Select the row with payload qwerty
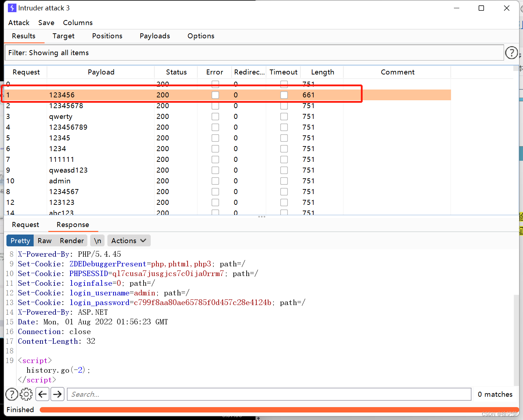Screen dimensions: 523x420 [x=228, y=116]
